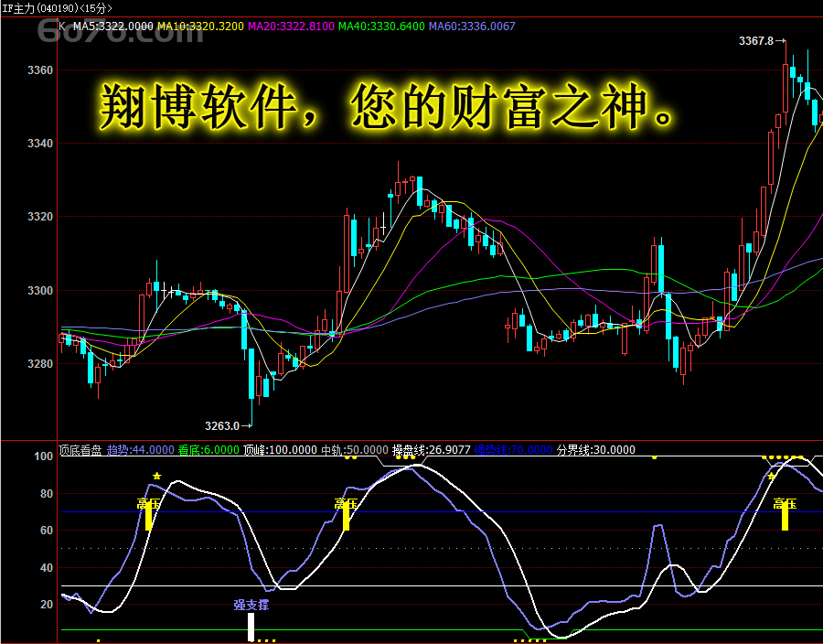The width and height of the screenshot is (823, 644).
Task: Select the 分界线:30.0000 indicator value
Action: [595, 450]
